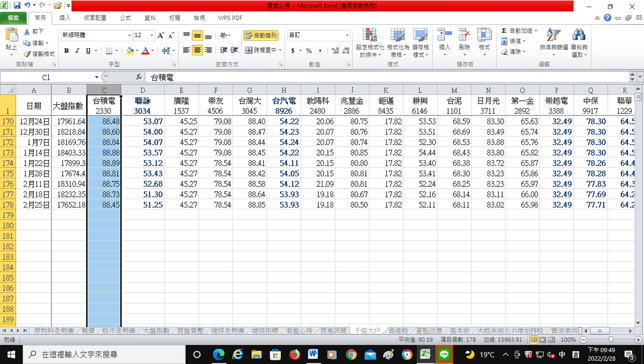Viewport: 644px width, 364px height.
Task: Click the Increase Font Size icon
Action: coord(160,35)
